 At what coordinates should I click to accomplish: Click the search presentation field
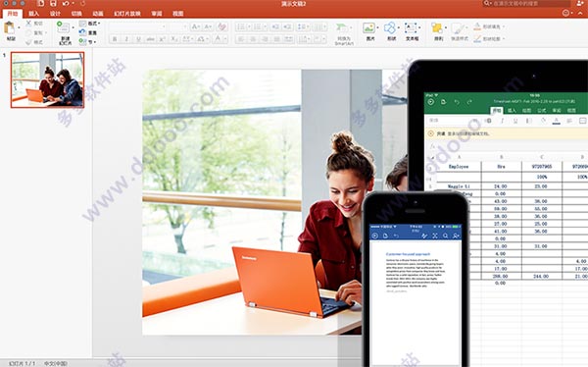click(x=528, y=3)
